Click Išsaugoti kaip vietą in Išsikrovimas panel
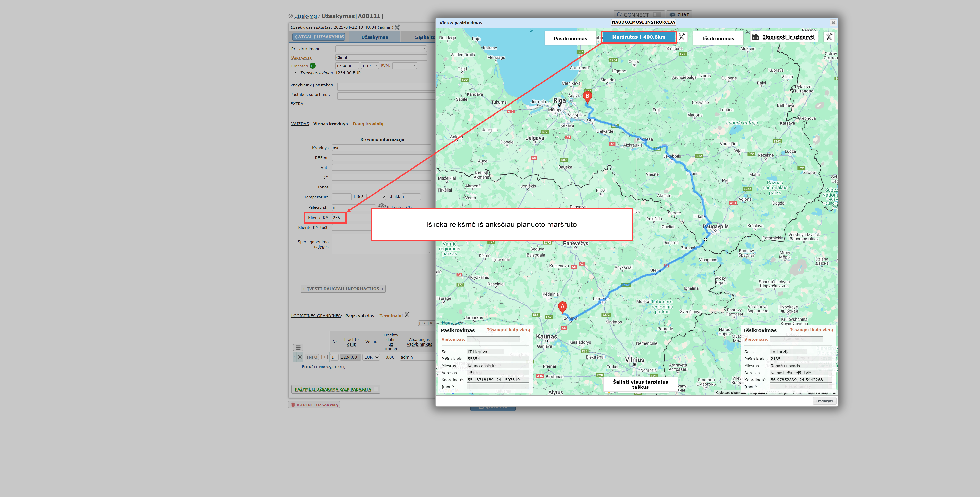980x497 pixels. (x=812, y=330)
